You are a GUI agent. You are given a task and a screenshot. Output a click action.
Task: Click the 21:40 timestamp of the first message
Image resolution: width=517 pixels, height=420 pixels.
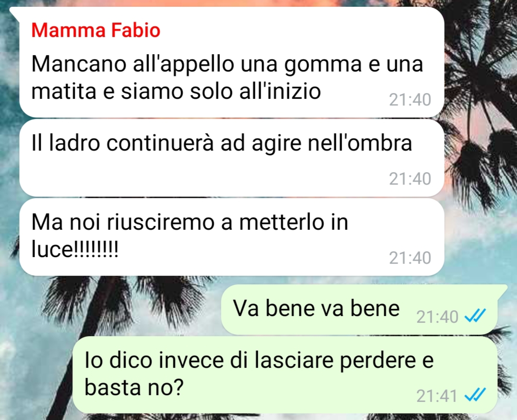(410, 100)
